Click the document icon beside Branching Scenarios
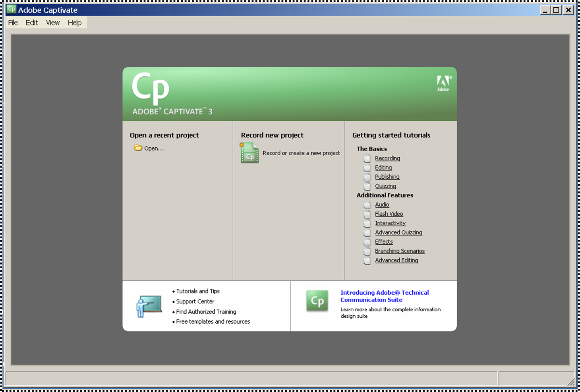Viewport: 580px width, 392px height. tap(367, 251)
